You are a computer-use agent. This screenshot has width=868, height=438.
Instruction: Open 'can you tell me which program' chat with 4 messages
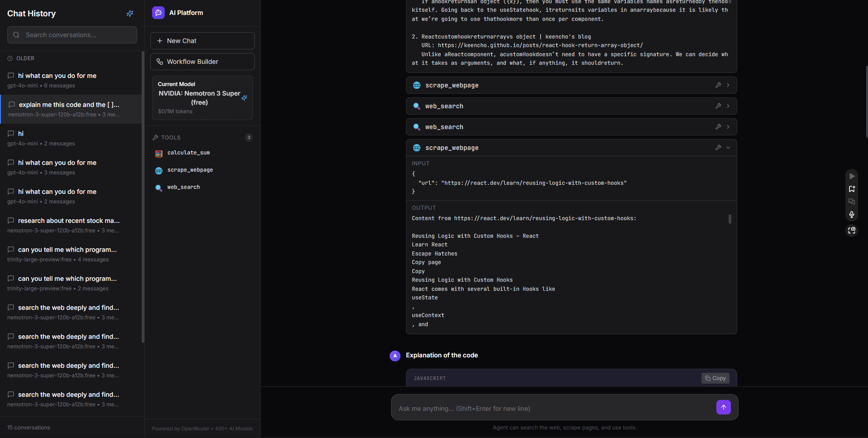click(x=71, y=254)
